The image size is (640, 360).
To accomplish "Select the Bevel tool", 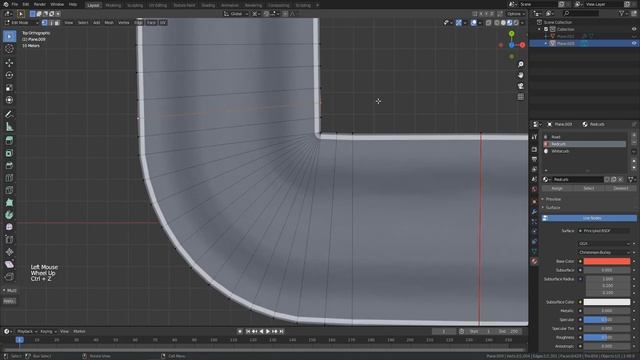I will click(9, 165).
